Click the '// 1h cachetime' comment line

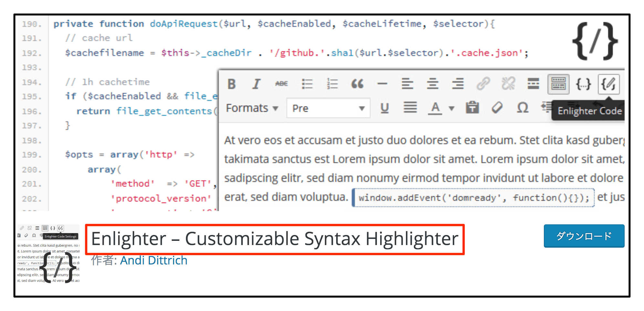point(107,82)
